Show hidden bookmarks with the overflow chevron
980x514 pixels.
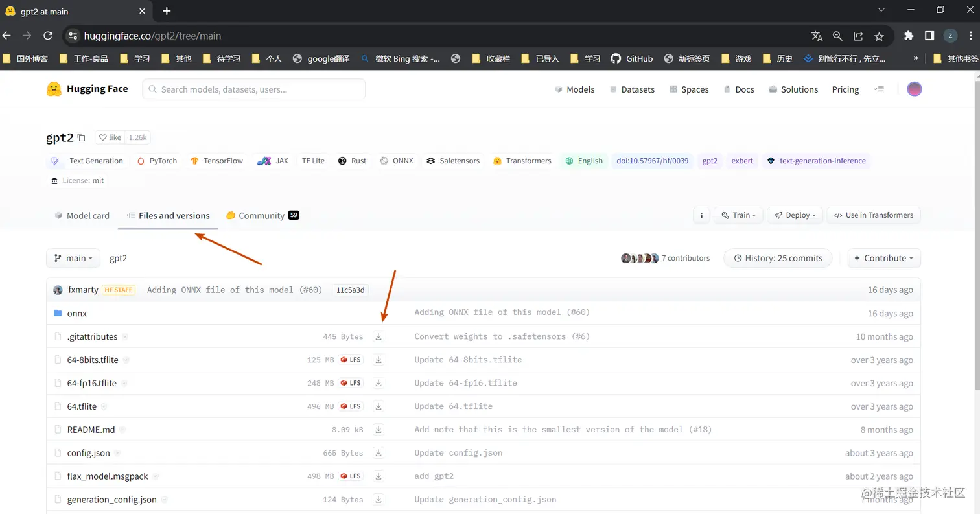916,58
